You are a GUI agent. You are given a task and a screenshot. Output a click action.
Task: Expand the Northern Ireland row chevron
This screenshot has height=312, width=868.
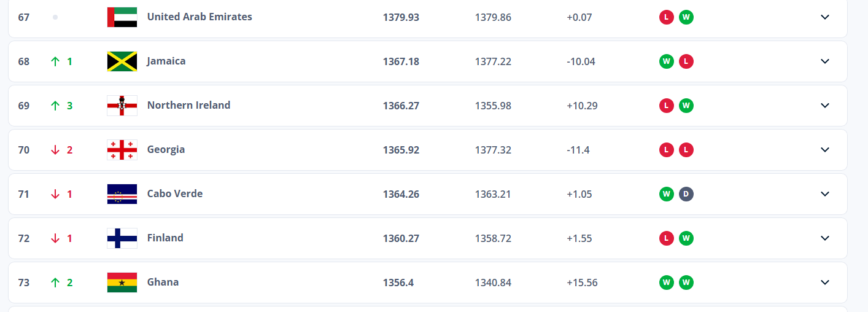825,106
